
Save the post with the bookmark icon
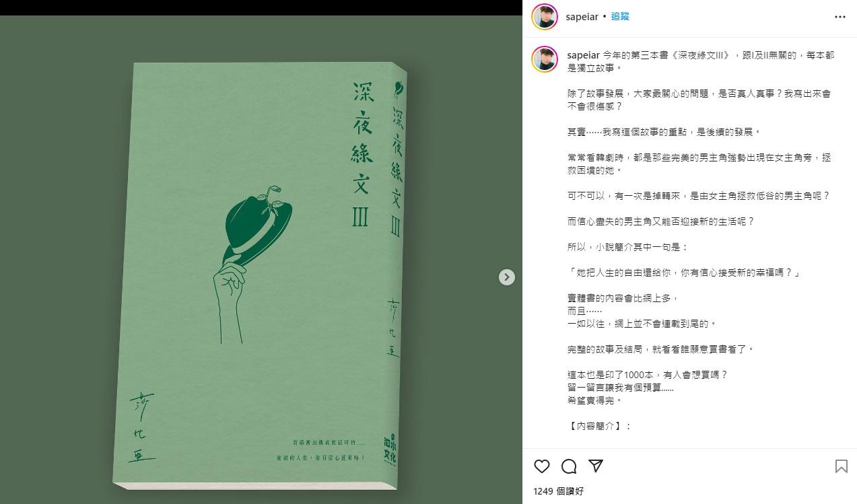click(841, 466)
